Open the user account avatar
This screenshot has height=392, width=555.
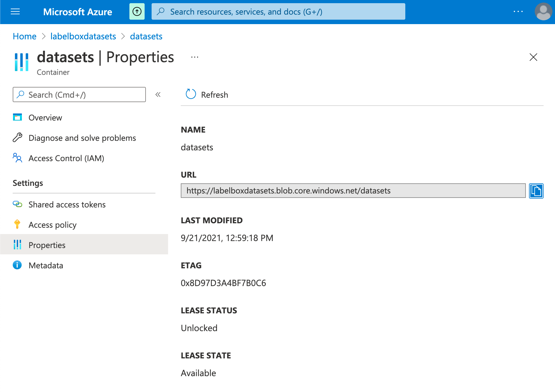pyautogui.click(x=543, y=11)
